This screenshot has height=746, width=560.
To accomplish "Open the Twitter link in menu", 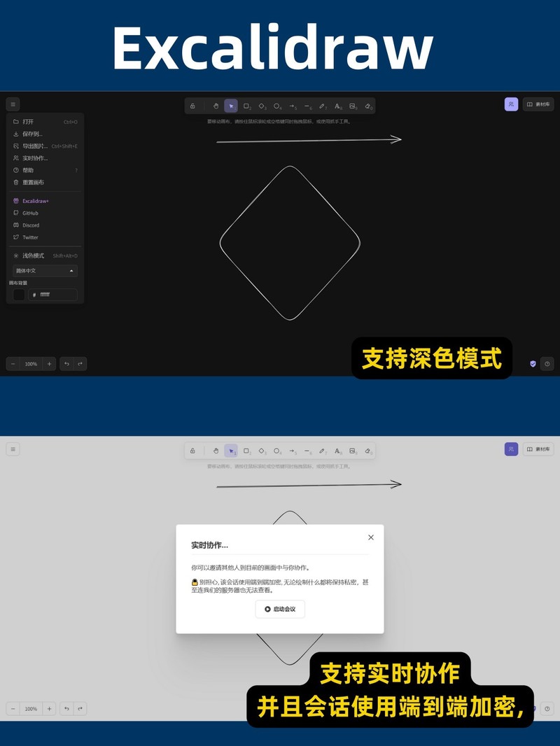I will point(45,237).
